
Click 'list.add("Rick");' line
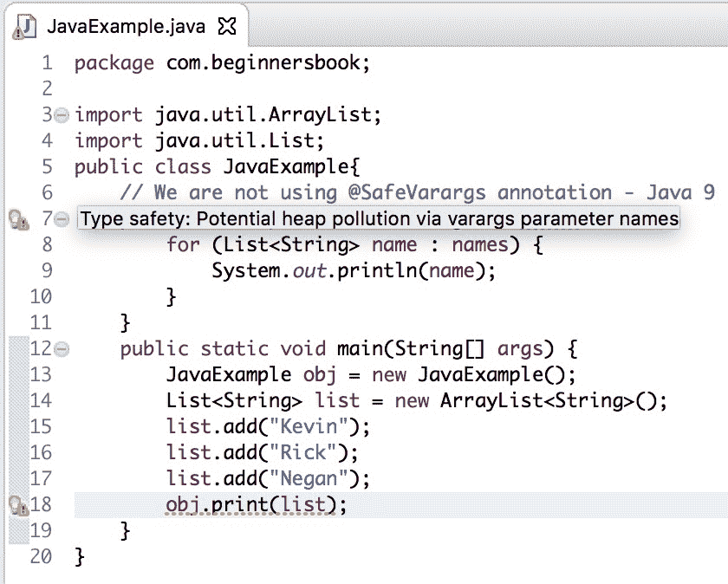[x=263, y=453]
